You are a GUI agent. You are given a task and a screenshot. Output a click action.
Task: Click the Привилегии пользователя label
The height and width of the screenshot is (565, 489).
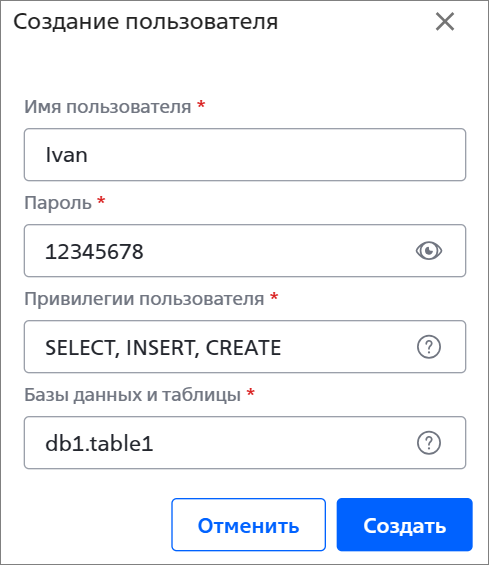[x=144, y=299]
